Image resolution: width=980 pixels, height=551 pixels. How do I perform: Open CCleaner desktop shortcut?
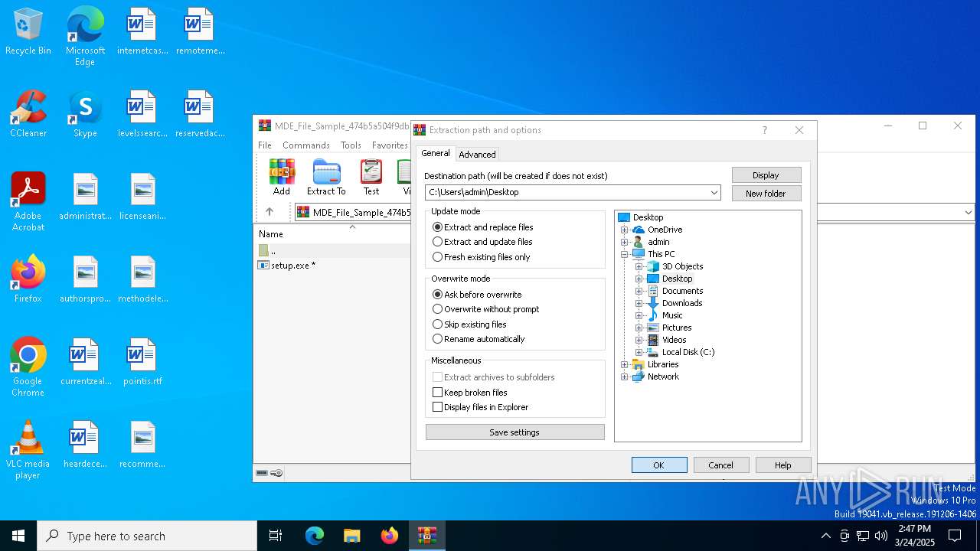(28, 114)
